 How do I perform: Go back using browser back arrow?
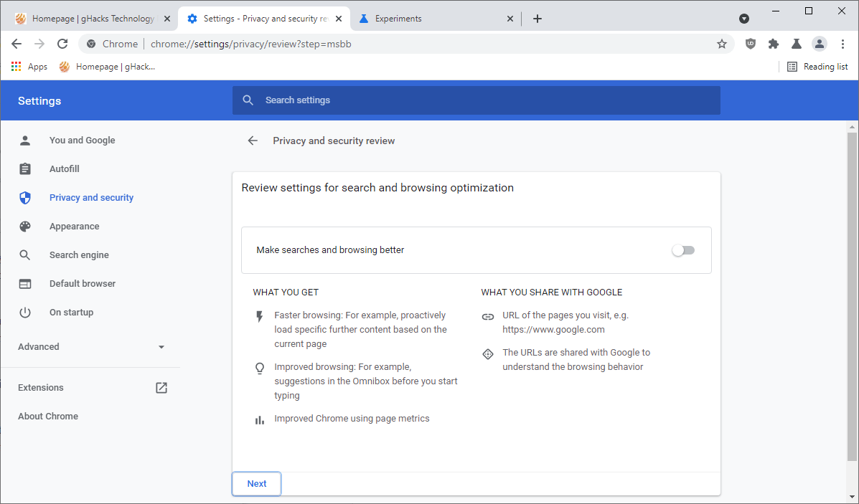(17, 44)
